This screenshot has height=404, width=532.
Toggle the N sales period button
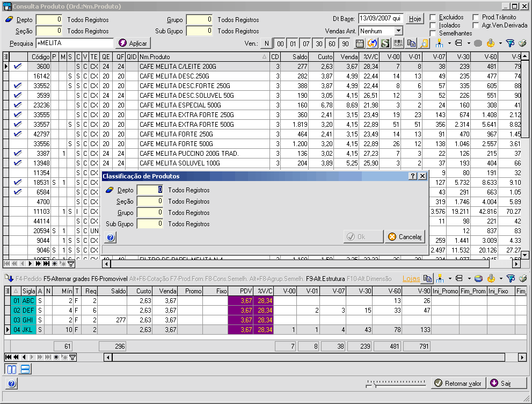coord(267,44)
